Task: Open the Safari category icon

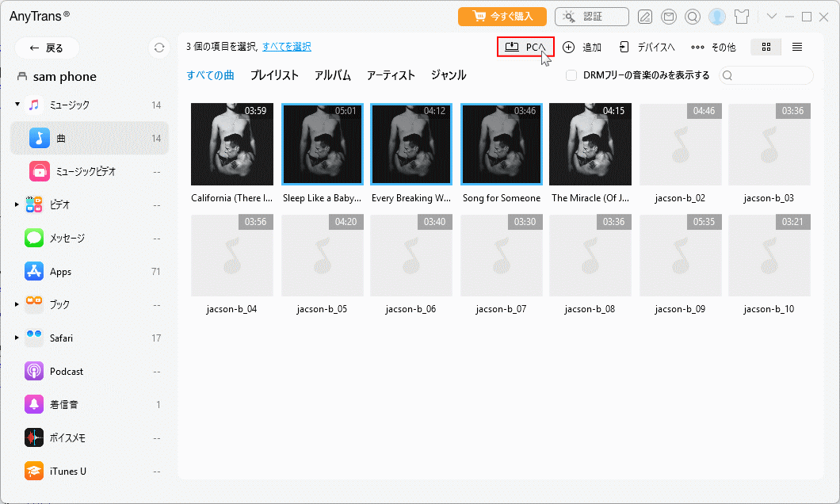Action: pyautogui.click(x=34, y=338)
